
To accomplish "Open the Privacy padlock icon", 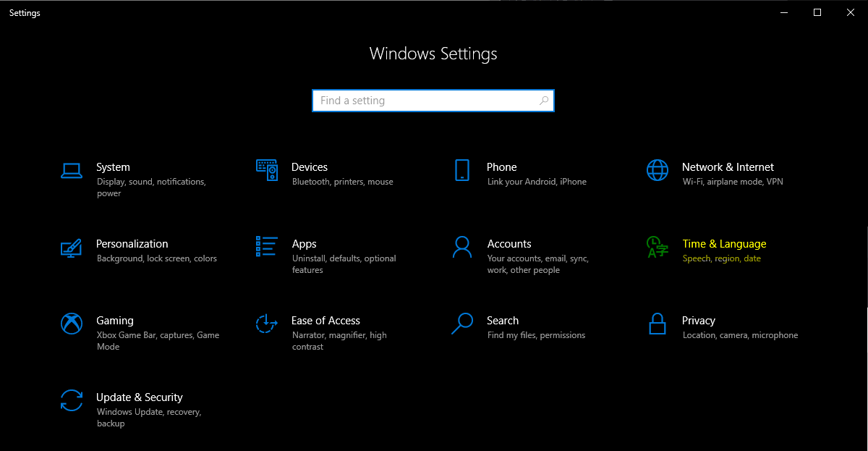I will coord(658,324).
